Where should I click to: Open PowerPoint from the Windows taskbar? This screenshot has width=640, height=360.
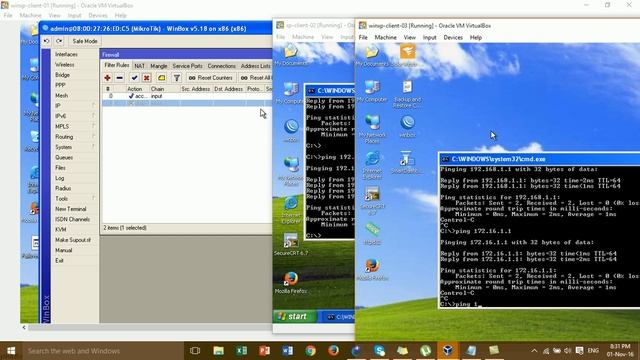[x=264, y=351]
